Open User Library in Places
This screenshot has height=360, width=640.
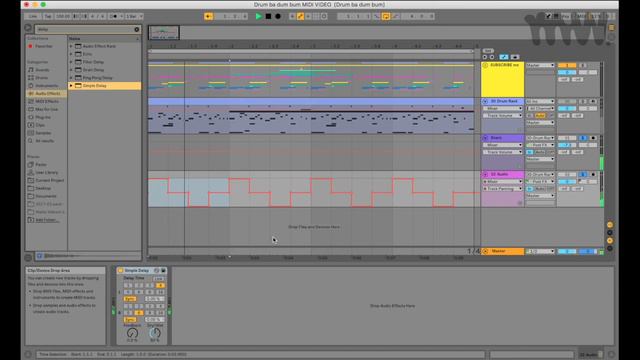[46, 172]
